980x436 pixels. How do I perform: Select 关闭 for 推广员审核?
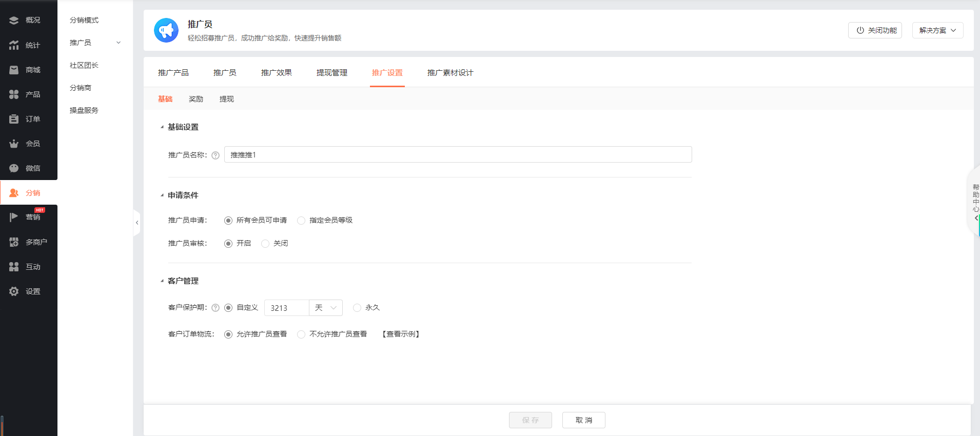[265, 244]
